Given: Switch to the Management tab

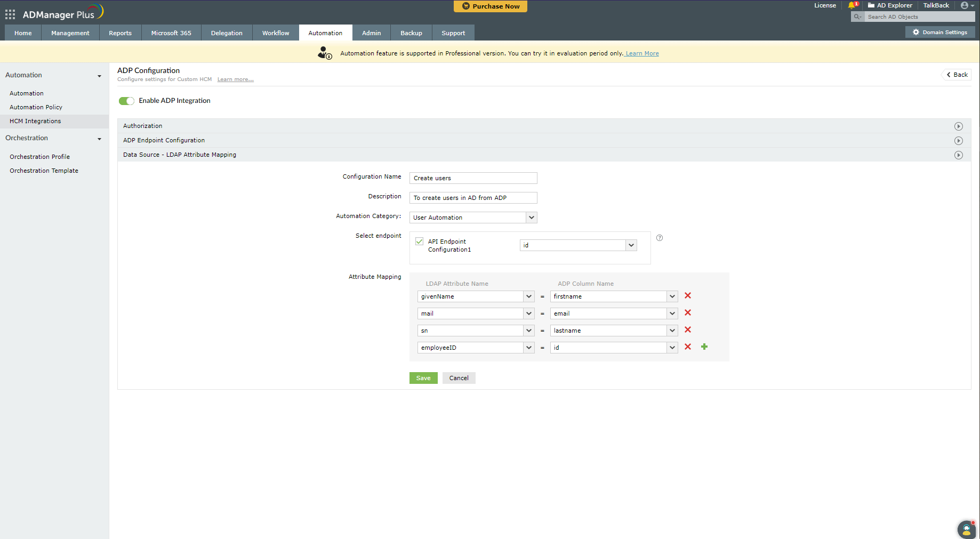Looking at the screenshot, I should [x=70, y=33].
